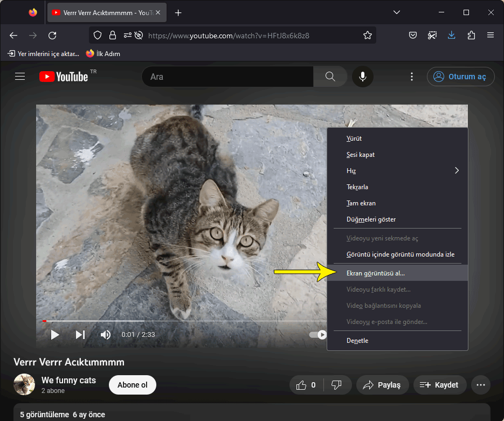Click the magnifier search button
504x421 pixels.
pyautogui.click(x=330, y=77)
